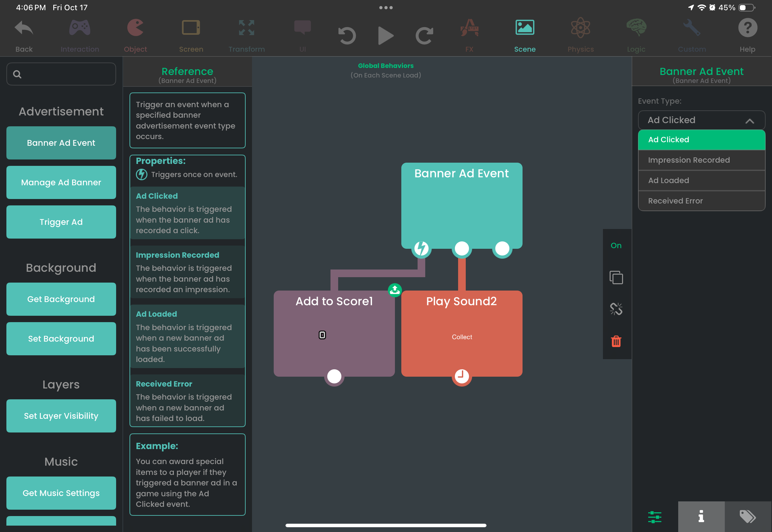This screenshot has width=772, height=532.
Task: Open the Interaction gamepad category
Action: (x=80, y=29)
